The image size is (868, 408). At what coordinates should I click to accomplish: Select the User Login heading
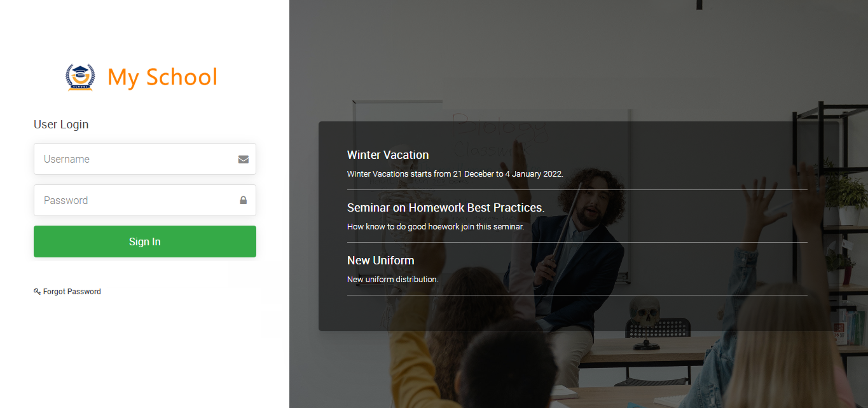61,125
